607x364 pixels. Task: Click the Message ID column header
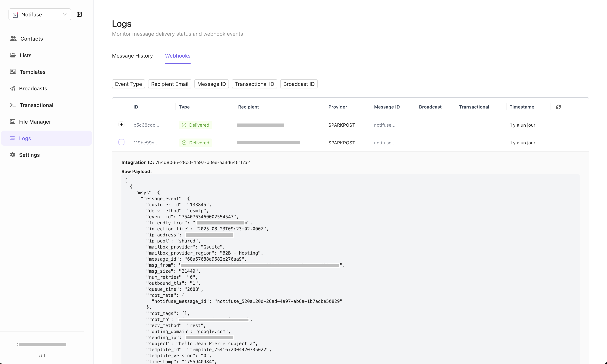[x=387, y=107]
